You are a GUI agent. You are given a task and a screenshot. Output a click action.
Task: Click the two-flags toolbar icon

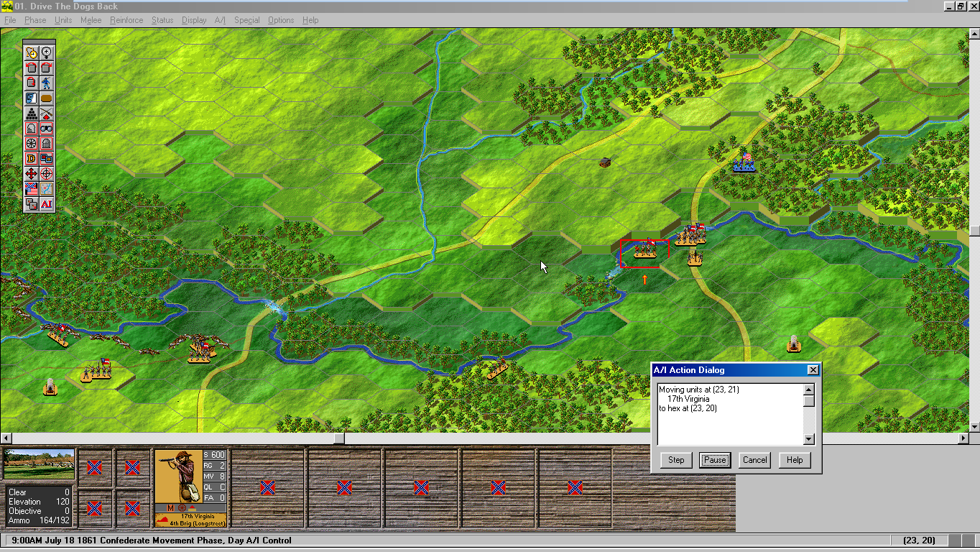coord(31,188)
